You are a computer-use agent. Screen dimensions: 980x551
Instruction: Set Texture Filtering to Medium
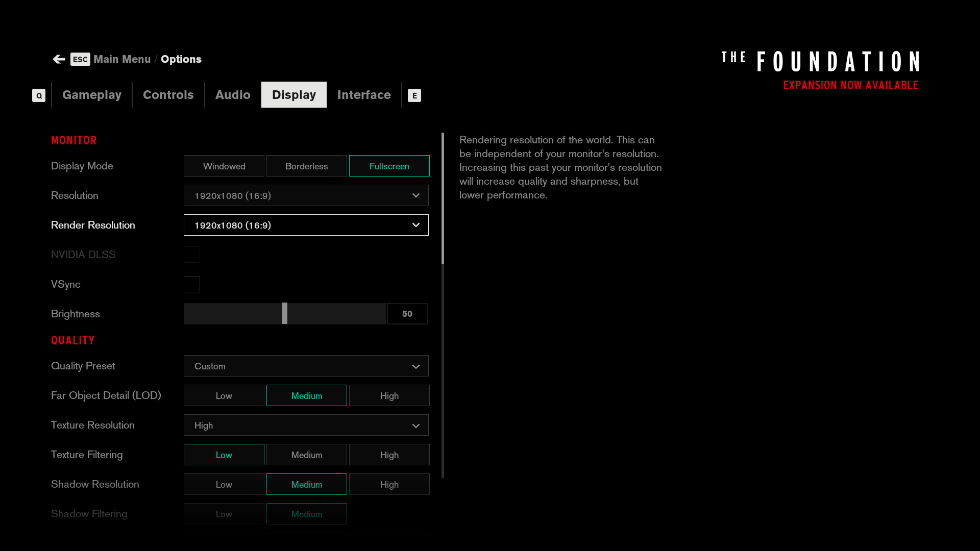click(x=306, y=455)
